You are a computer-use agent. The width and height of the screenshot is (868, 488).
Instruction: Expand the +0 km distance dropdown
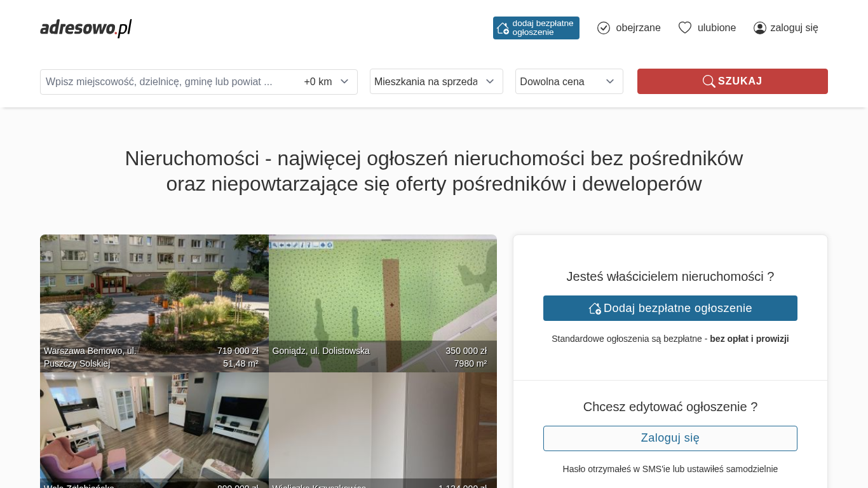(327, 82)
